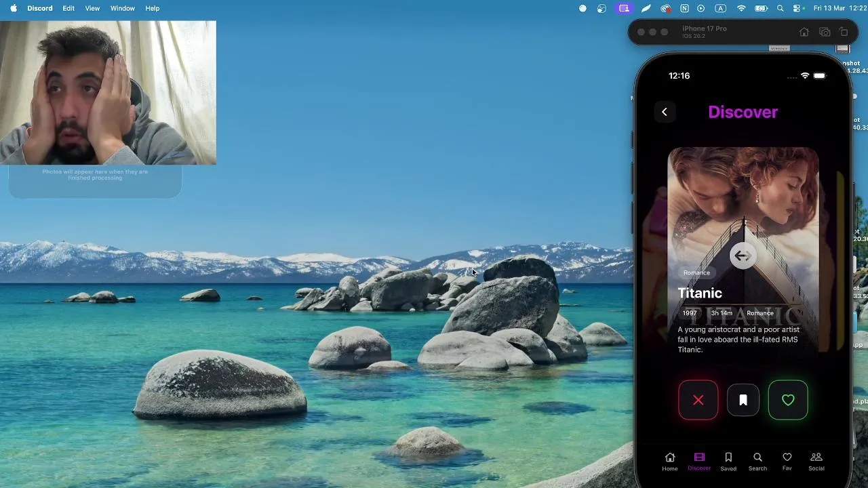
Task: Open the Window menu
Action: coord(123,8)
